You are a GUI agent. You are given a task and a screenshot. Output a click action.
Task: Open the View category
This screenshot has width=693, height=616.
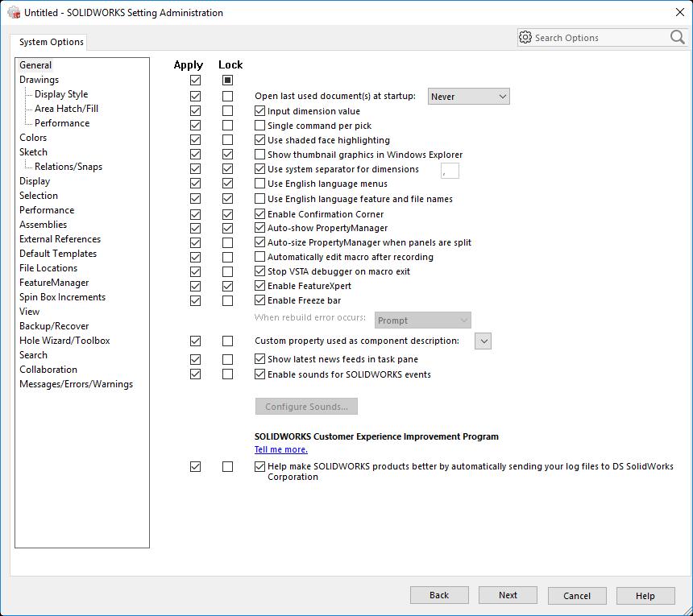click(x=29, y=312)
